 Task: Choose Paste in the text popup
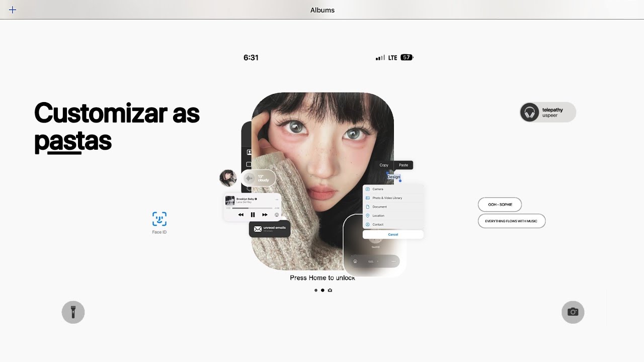click(x=404, y=165)
